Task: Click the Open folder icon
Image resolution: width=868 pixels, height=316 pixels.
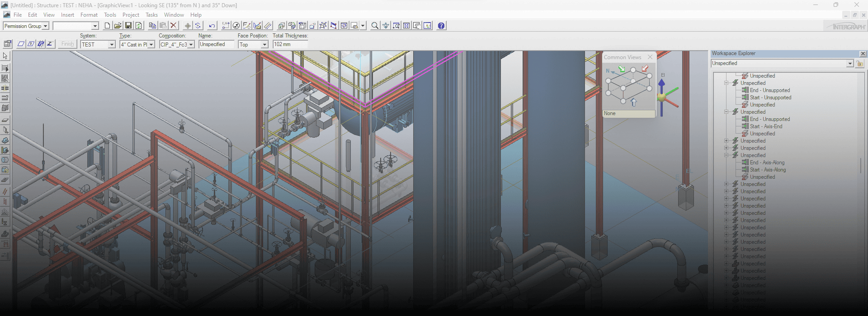Action: click(x=118, y=26)
